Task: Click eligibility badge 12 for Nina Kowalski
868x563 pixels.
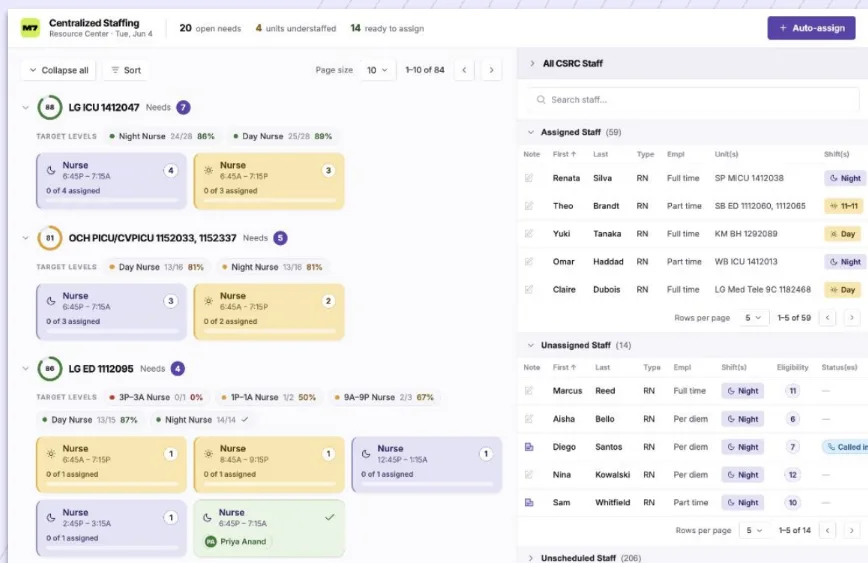Action: (x=792, y=475)
